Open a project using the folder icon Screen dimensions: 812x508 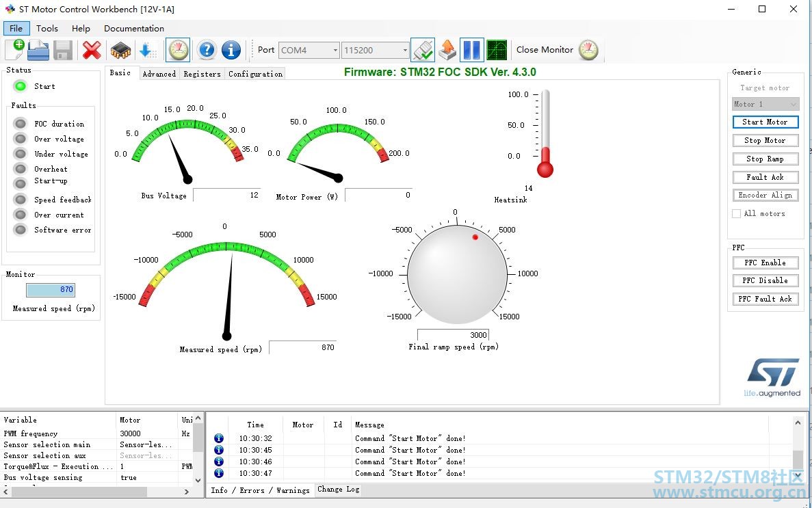tap(38, 50)
